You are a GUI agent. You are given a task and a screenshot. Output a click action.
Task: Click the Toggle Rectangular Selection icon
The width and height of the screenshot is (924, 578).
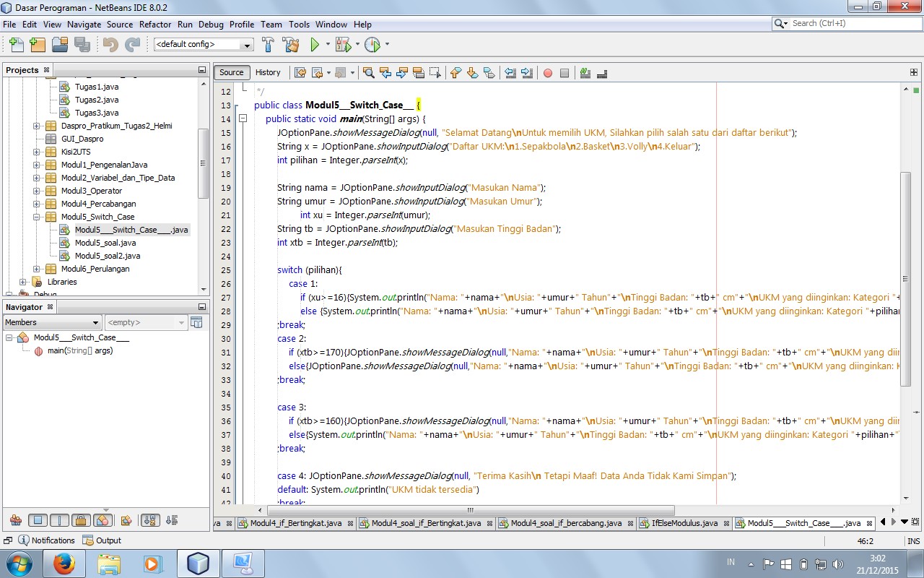(435, 72)
